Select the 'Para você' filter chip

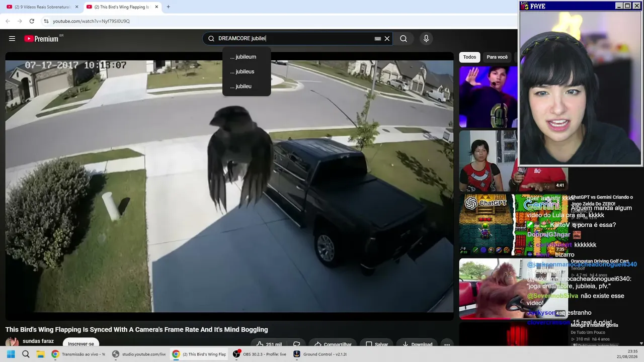[497, 57]
